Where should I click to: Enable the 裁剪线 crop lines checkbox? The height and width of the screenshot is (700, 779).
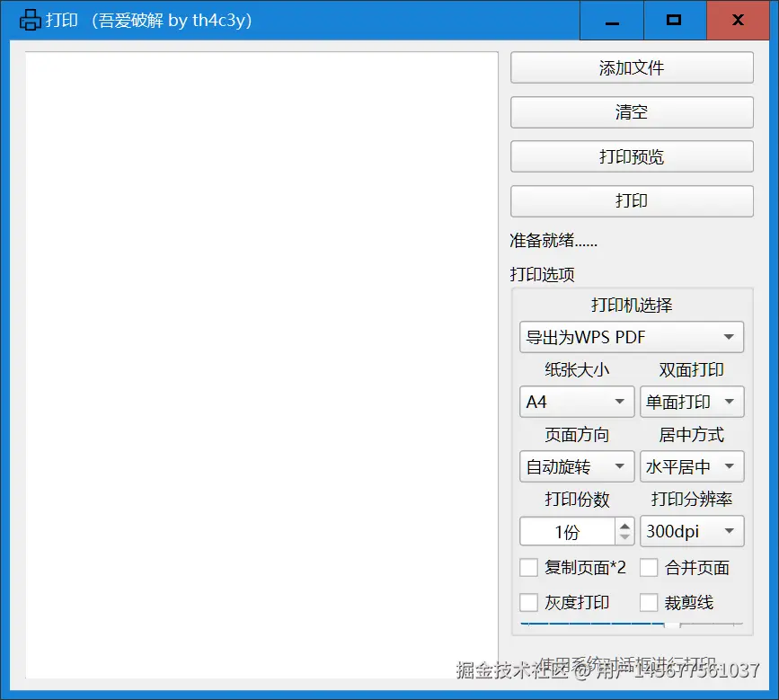coord(650,601)
